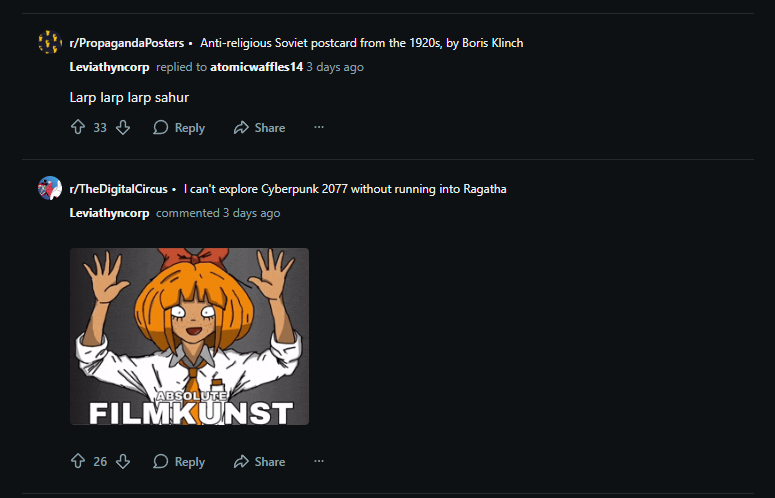The image size is (775, 498).
Task: Open the Cyberpunk 2077 Ragatha post
Action: click(345, 189)
